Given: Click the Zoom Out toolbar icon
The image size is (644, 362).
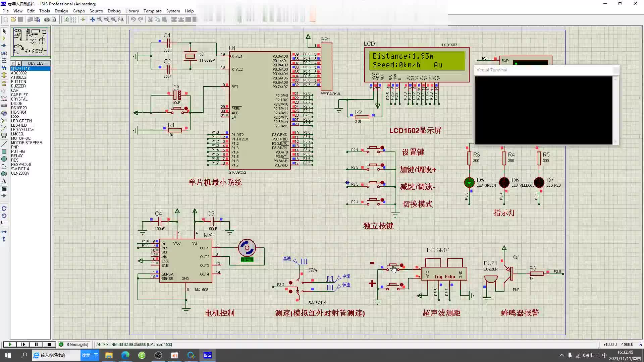Looking at the screenshot, I should click(x=107, y=19).
